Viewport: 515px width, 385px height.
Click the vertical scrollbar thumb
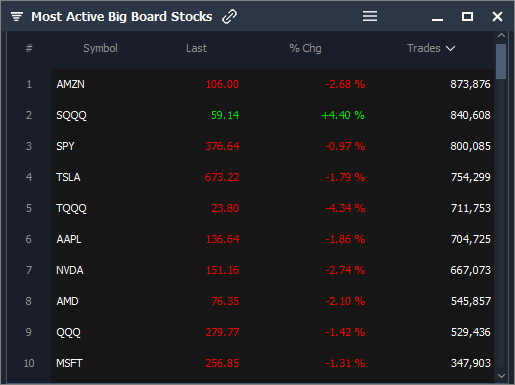point(501,61)
